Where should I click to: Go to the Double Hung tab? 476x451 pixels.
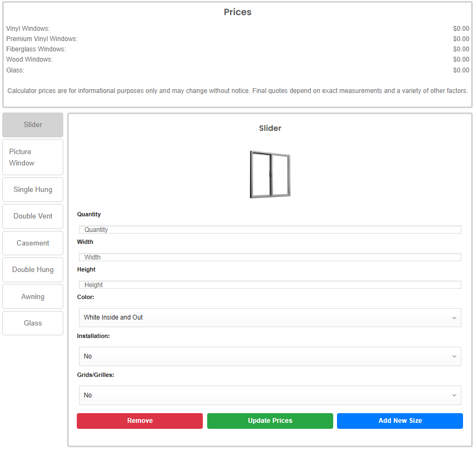point(33,270)
